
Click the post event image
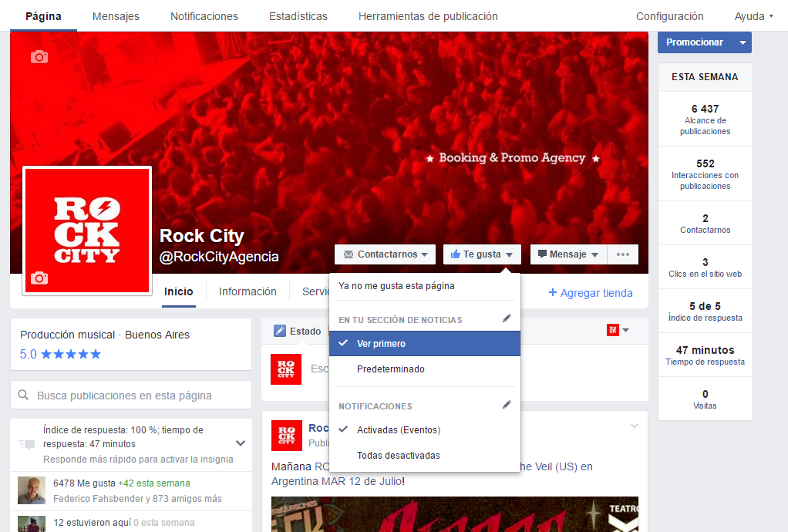coord(455,514)
